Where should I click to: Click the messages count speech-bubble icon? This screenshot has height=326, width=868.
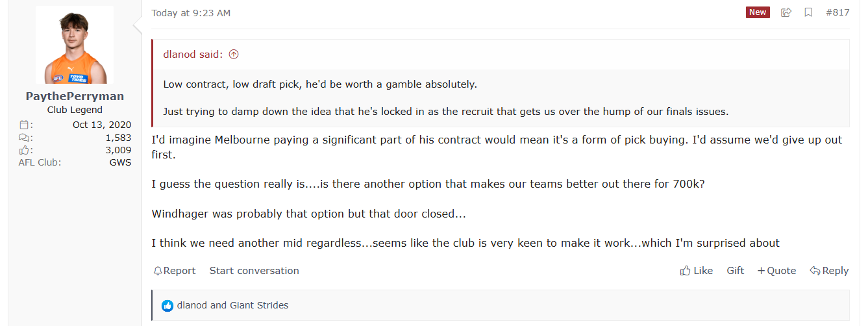click(x=24, y=138)
